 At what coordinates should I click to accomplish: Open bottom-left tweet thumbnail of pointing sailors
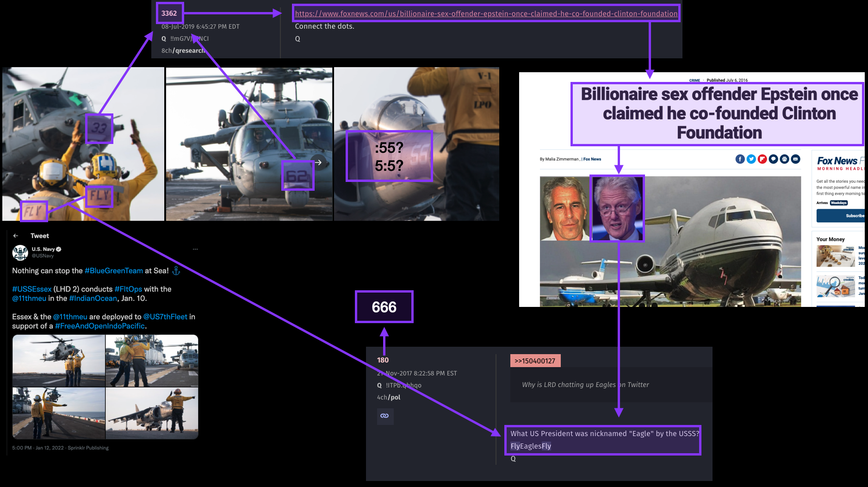(x=59, y=413)
